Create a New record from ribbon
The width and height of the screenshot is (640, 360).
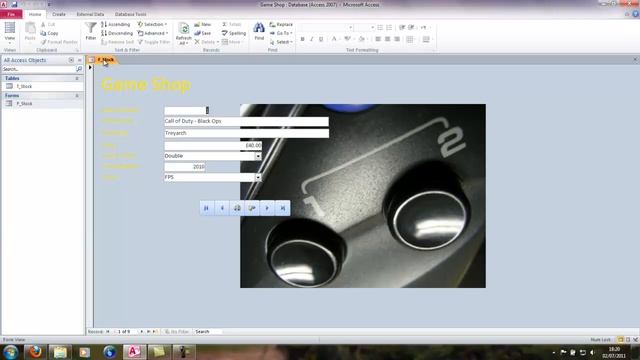coord(203,24)
